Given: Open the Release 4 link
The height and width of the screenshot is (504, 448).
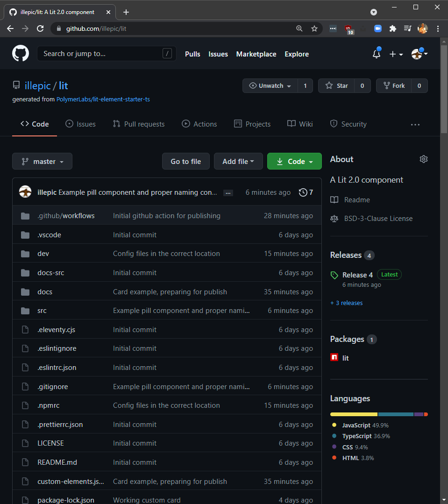Looking at the screenshot, I should tap(357, 275).
